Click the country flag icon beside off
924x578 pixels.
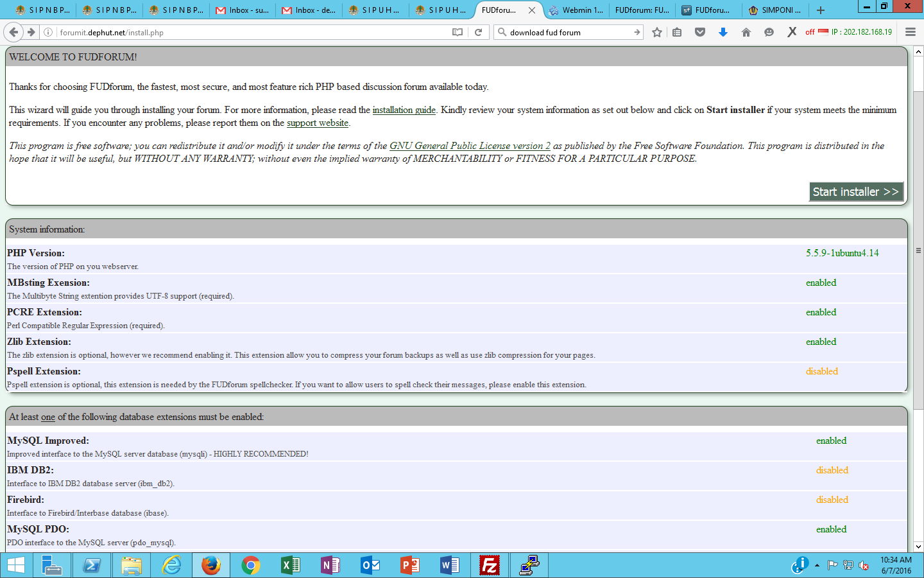(x=823, y=31)
